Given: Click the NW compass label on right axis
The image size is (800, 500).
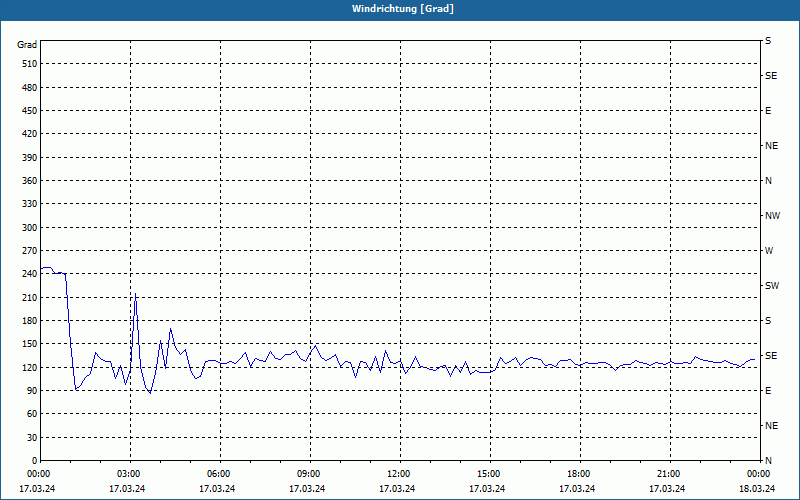Looking at the screenshot, I should pyautogui.click(x=772, y=216).
